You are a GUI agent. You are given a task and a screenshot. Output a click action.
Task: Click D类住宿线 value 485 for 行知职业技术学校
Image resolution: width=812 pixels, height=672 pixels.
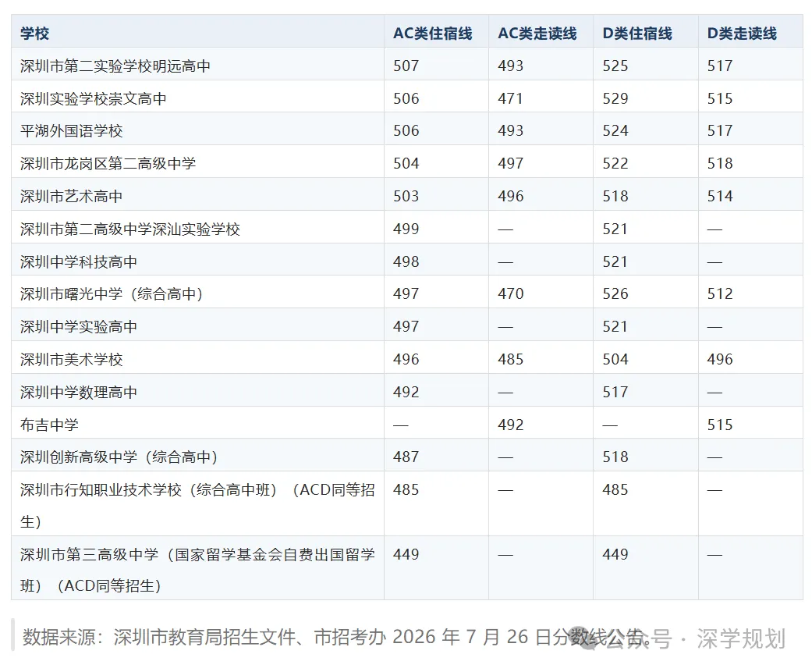click(615, 489)
